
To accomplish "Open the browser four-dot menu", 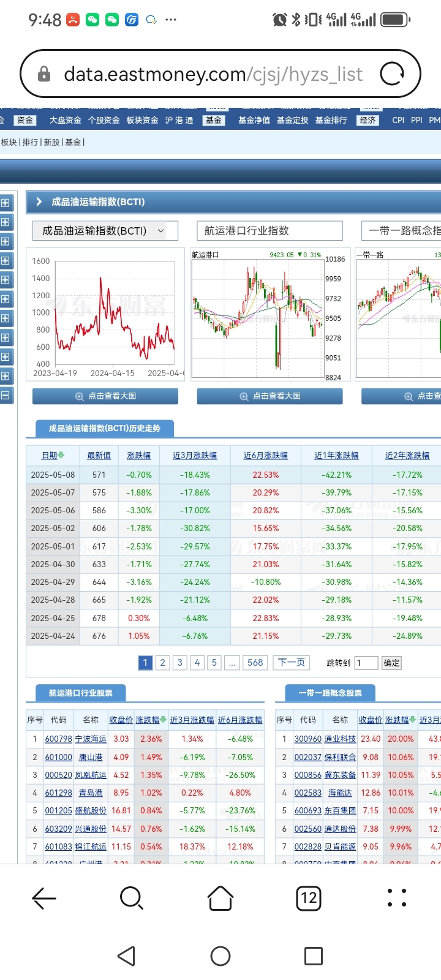I will pos(397,898).
